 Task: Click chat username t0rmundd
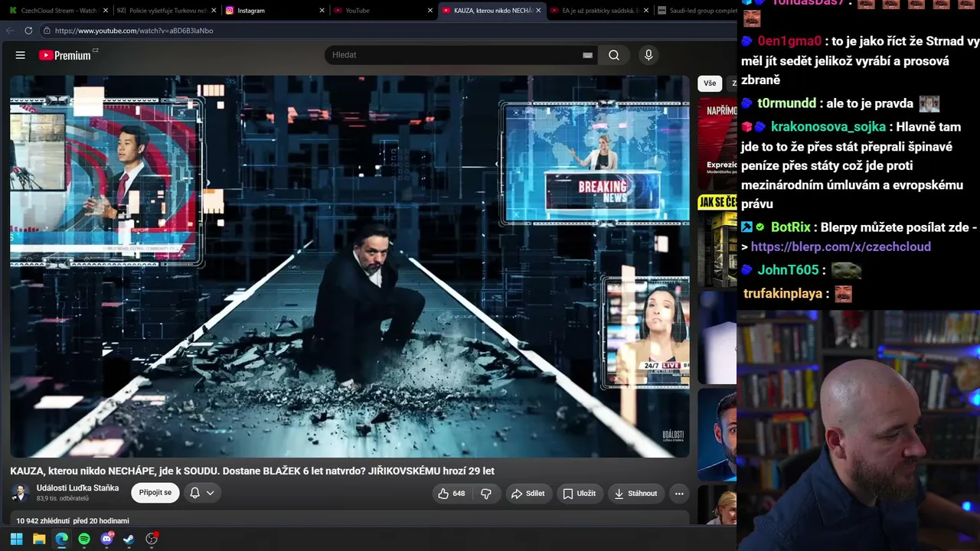click(x=786, y=103)
